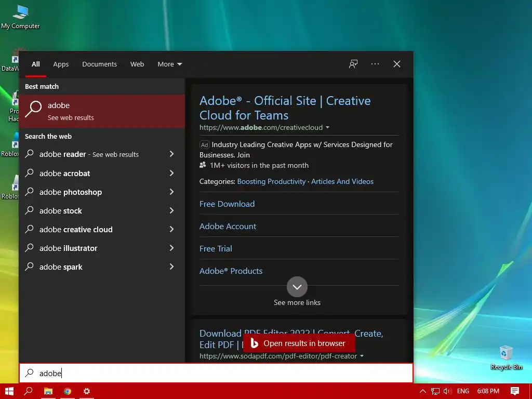Expand arrow for adobe spark suggestion
Viewport: 532px width, 399px height.
(x=171, y=267)
